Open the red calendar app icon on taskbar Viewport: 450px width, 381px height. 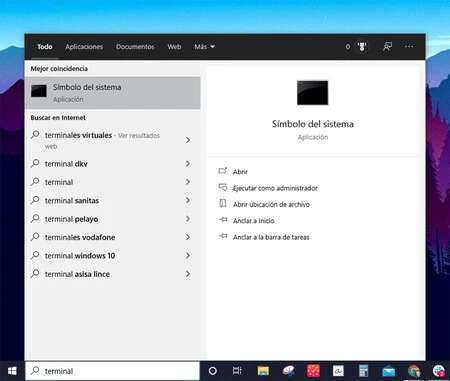(313, 371)
